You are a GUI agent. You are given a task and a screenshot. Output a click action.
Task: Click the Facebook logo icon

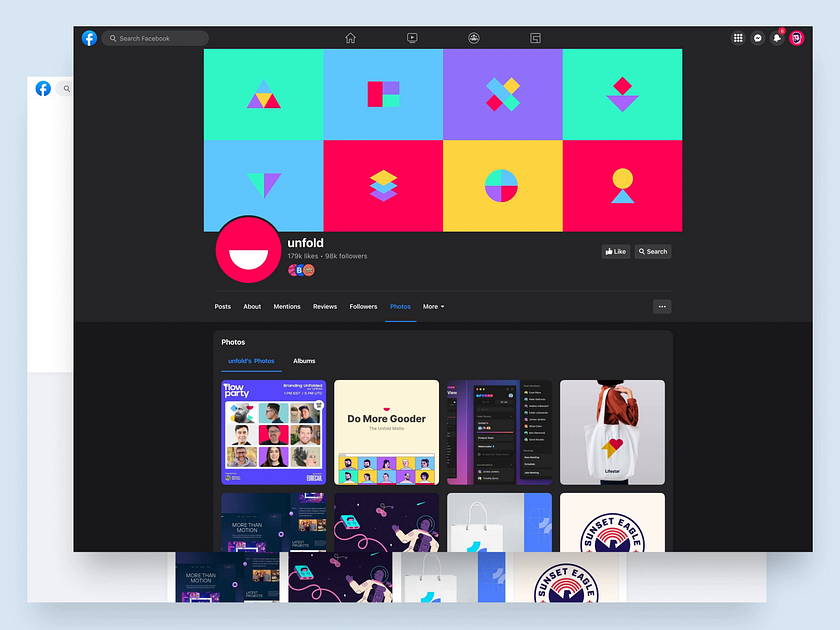[x=89, y=37]
